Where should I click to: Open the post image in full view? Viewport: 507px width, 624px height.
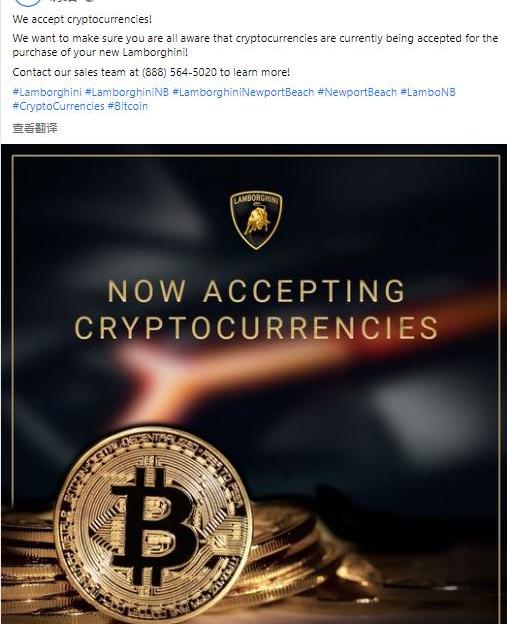(254, 384)
